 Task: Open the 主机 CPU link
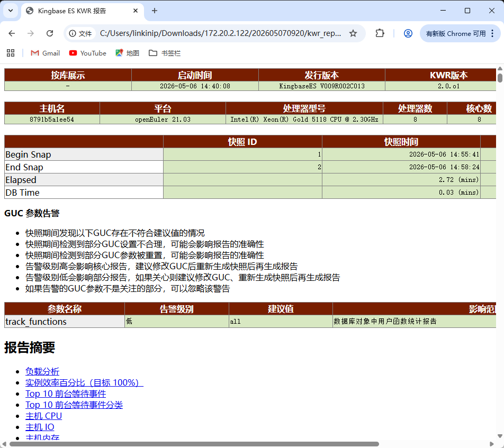[44, 416]
